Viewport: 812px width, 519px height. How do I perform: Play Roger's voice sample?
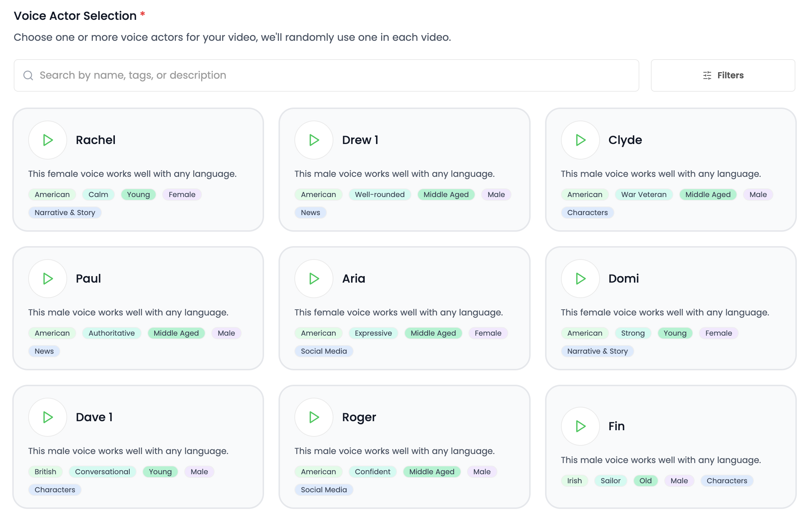point(314,417)
